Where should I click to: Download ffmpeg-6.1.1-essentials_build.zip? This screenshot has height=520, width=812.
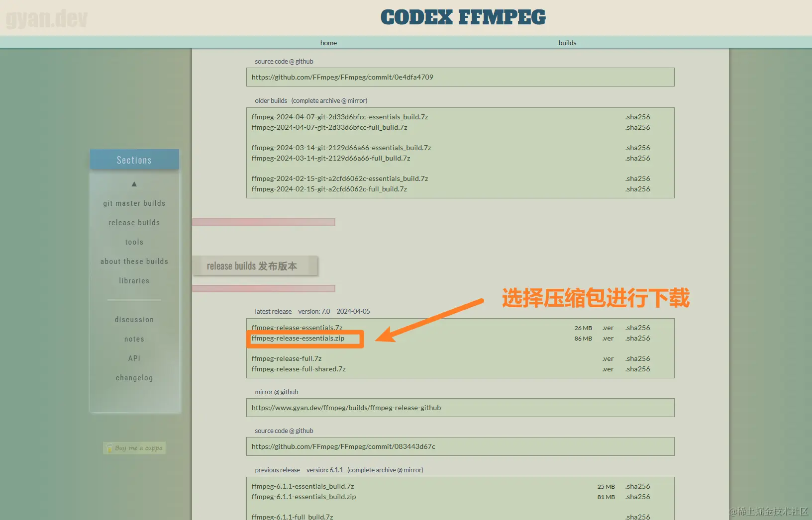point(304,497)
